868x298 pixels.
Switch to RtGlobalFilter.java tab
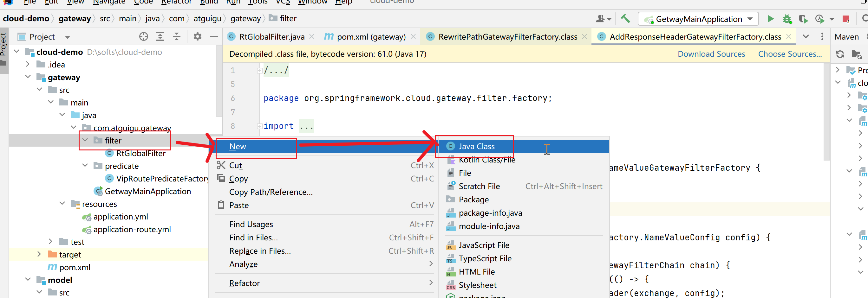(x=271, y=37)
